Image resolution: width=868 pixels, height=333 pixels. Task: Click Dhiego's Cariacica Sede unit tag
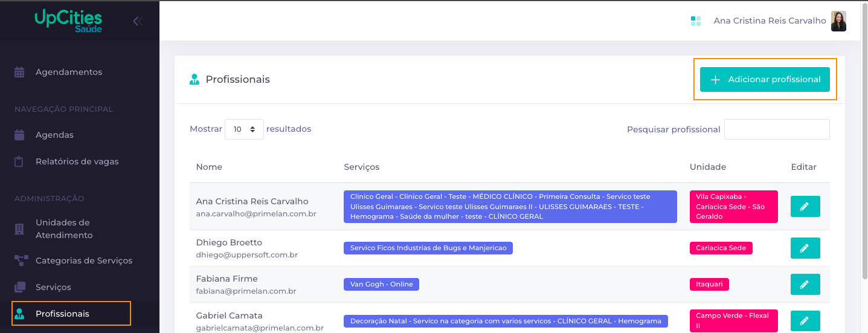click(721, 248)
